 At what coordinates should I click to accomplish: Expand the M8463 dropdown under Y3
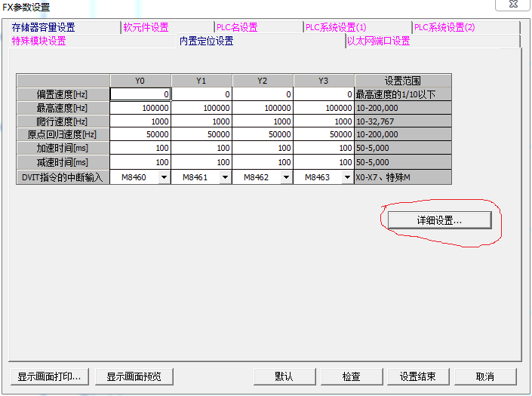(x=346, y=177)
